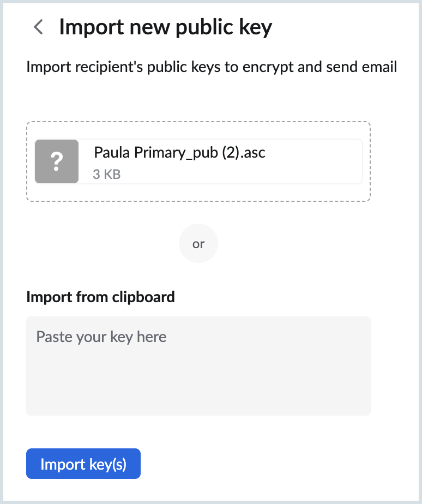This screenshot has width=422, height=504.
Task: Click the Paula Primary_pub file name text
Action: click(180, 153)
